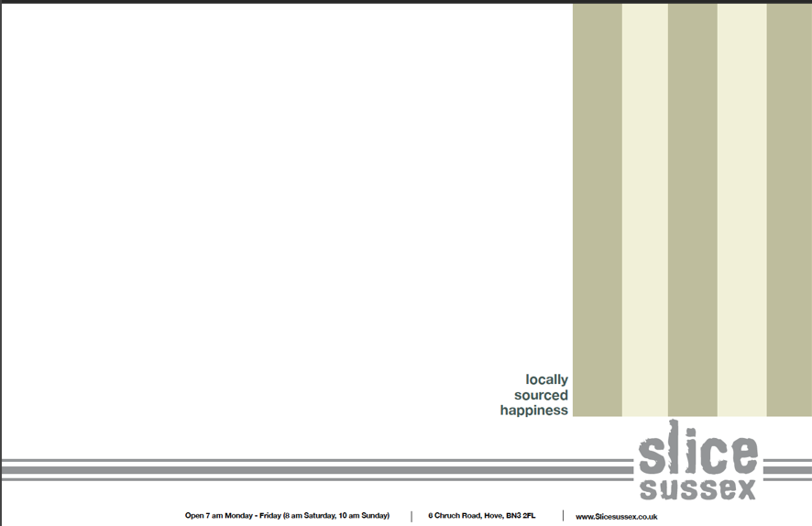Select the Slice Sussex logo

click(698, 460)
